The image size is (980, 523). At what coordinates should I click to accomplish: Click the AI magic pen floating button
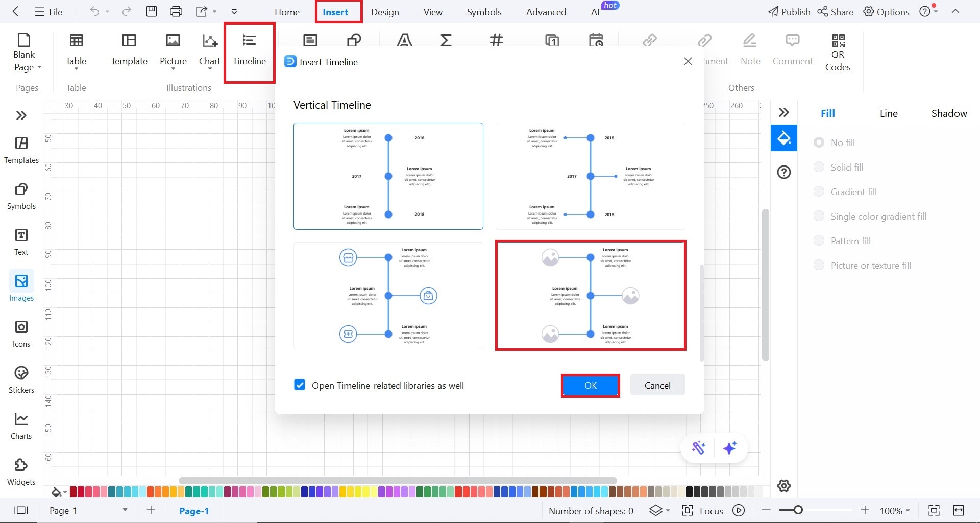[x=698, y=448]
